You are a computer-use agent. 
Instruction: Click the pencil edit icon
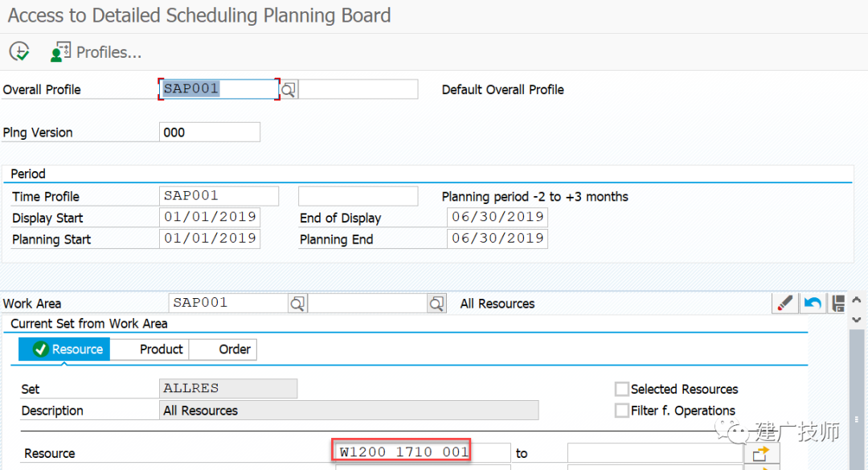[x=785, y=304]
